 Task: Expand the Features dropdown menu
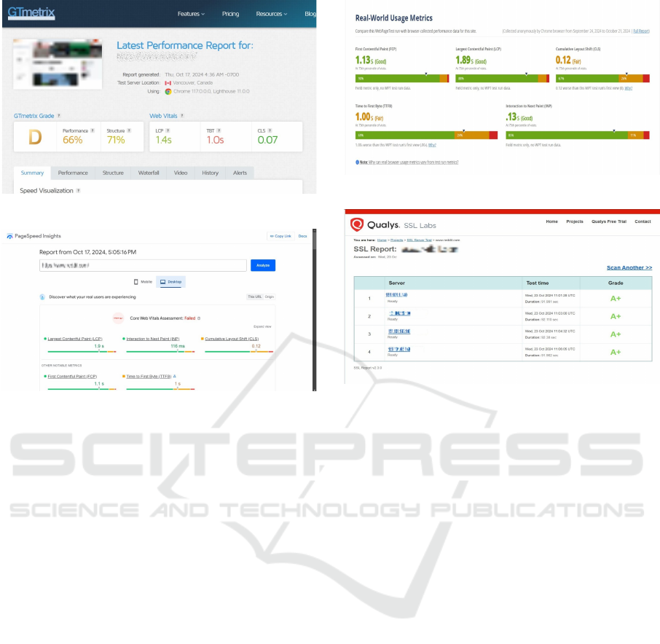point(191,14)
